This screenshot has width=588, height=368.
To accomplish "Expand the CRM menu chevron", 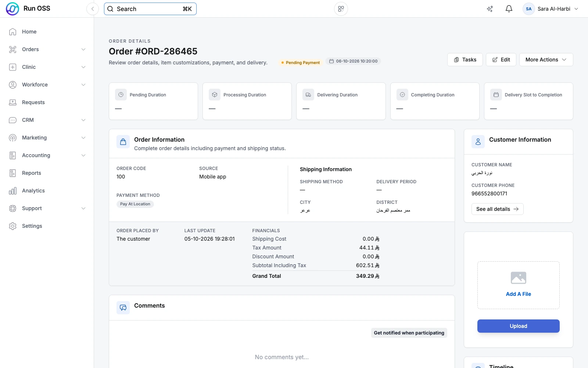I will 83,120.
